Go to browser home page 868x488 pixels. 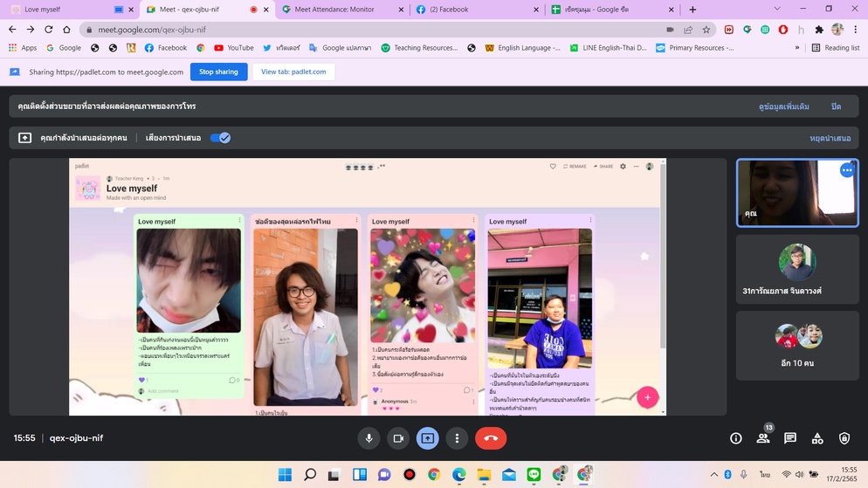click(x=66, y=30)
